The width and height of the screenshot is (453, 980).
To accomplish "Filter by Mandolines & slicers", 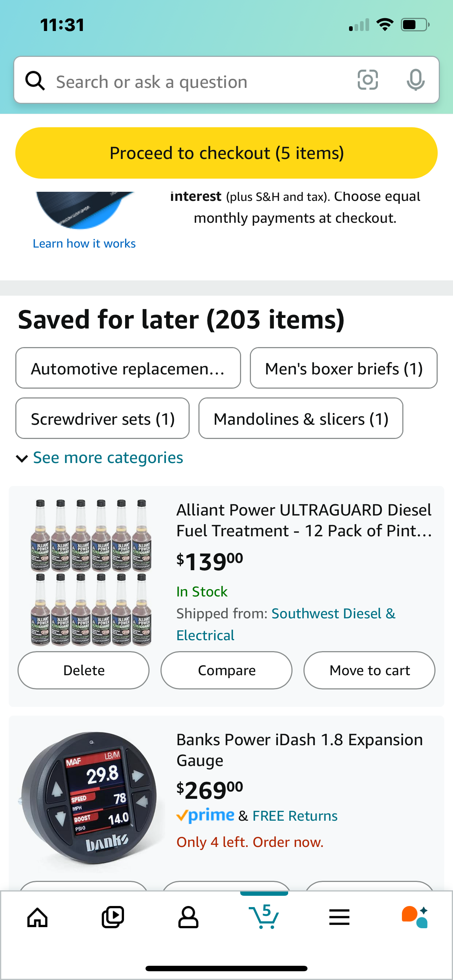I will click(300, 419).
